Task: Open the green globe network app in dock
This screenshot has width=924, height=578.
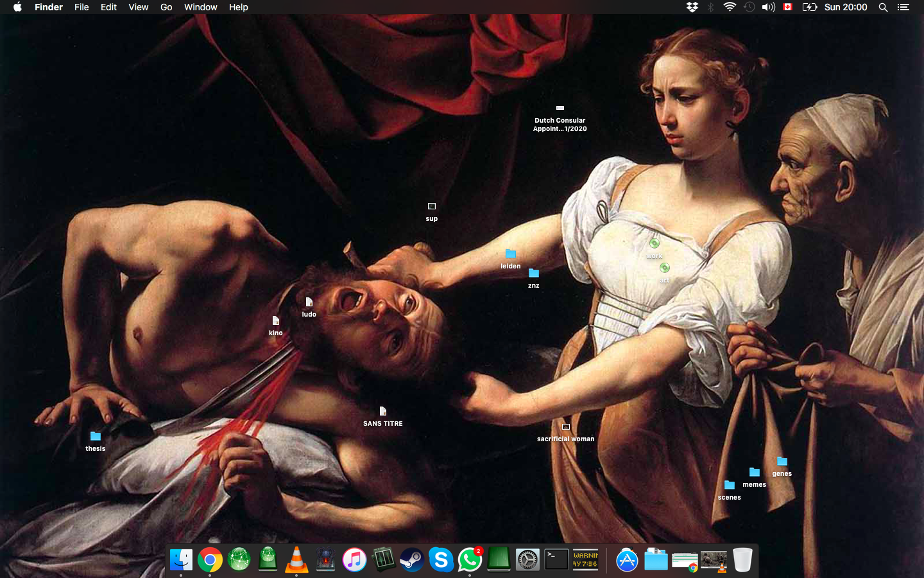Action: (239, 560)
